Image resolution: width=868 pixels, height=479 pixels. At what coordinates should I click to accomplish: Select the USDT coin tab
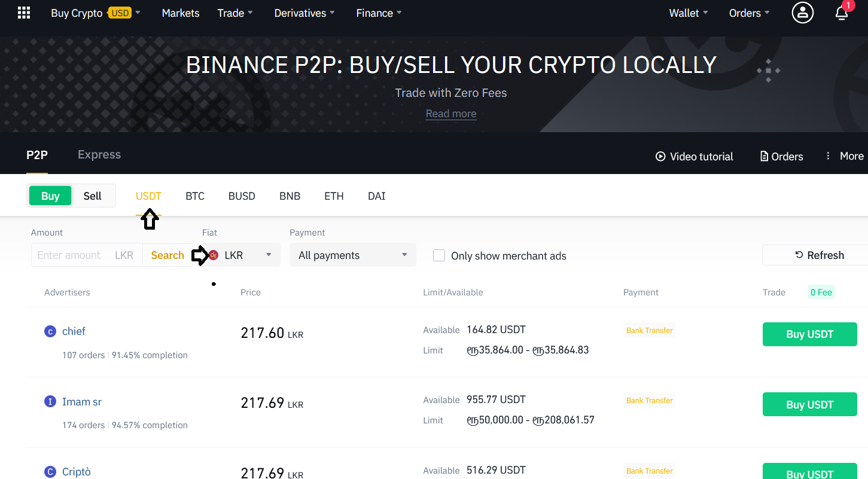pos(148,196)
